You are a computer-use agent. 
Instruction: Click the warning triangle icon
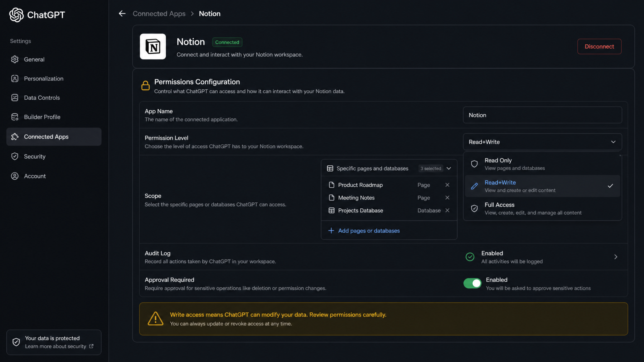(x=155, y=319)
